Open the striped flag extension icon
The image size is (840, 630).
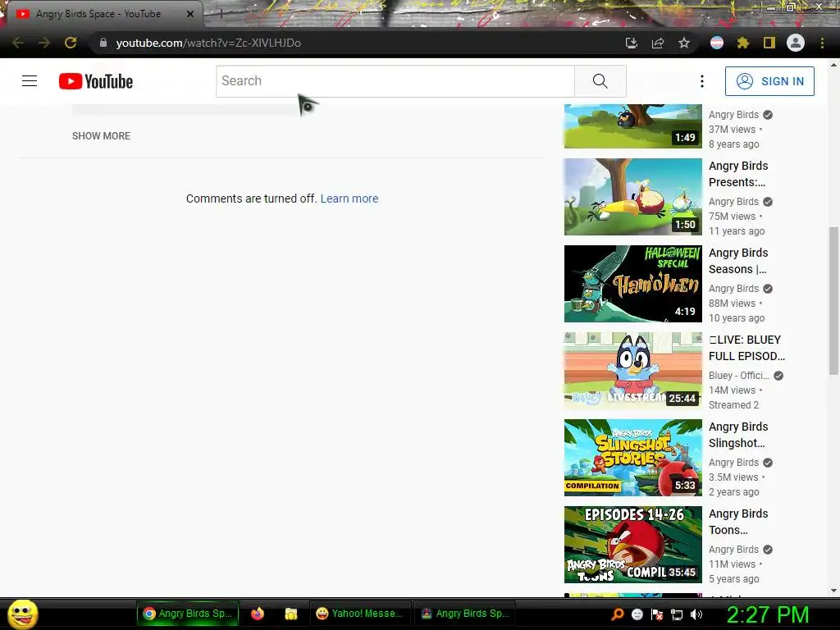pos(717,43)
